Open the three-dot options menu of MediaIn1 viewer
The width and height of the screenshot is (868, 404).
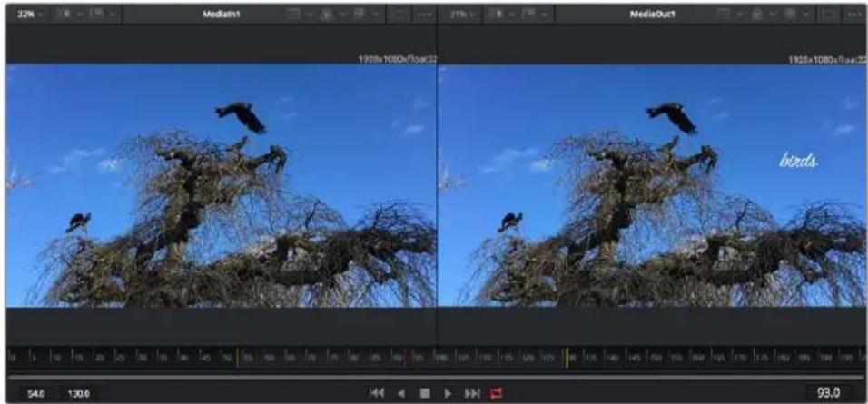pyautogui.click(x=424, y=15)
